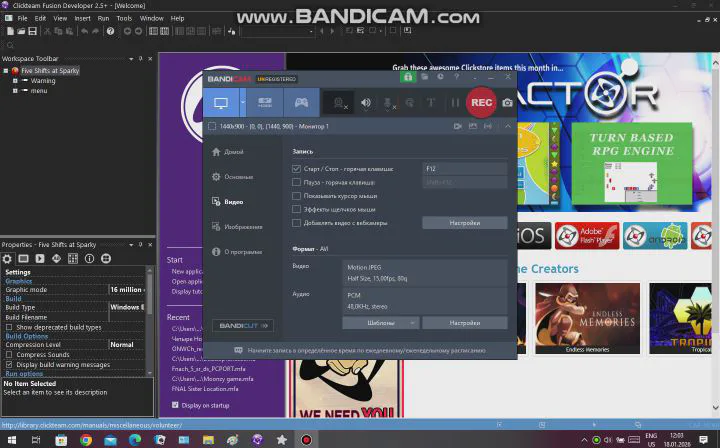The width and height of the screenshot is (720, 448).
Task: Expand Warning frame in workspace tree
Action: [x=15, y=80]
